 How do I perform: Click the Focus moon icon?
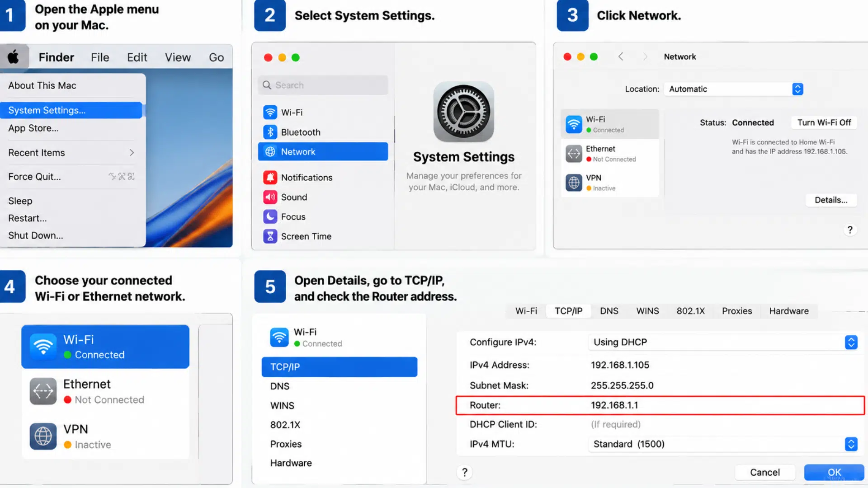[270, 216]
